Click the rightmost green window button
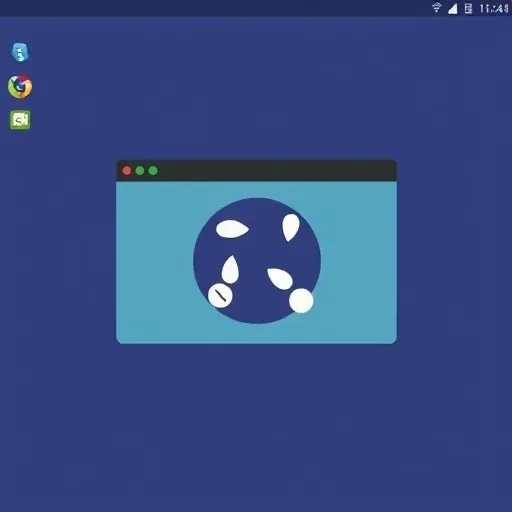 click(153, 171)
